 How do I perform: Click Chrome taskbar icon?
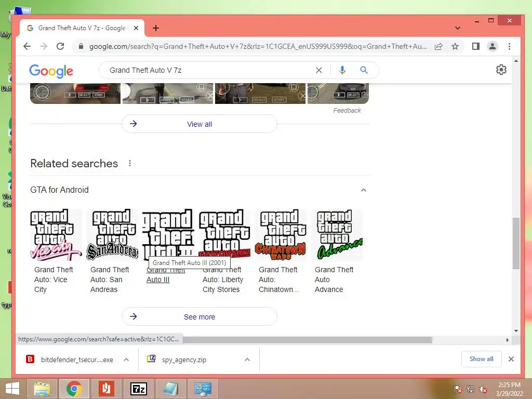coord(74,389)
